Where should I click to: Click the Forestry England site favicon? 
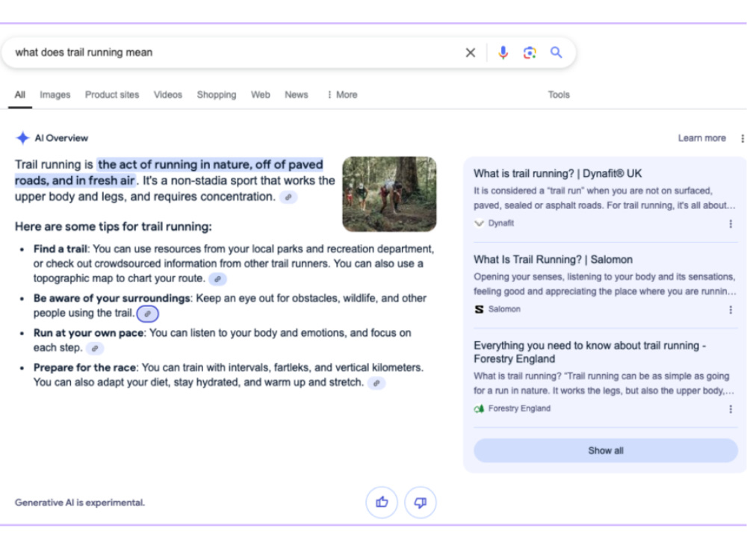pyautogui.click(x=479, y=408)
